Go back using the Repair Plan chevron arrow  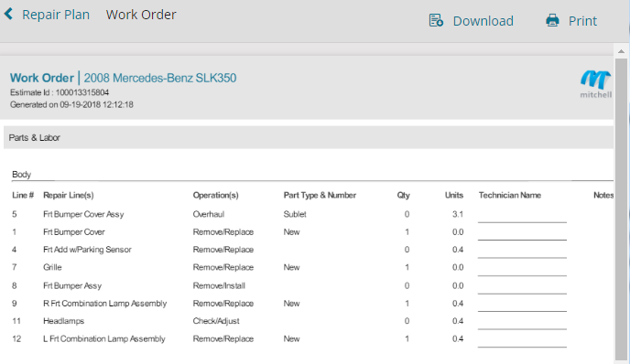[x=8, y=14]
